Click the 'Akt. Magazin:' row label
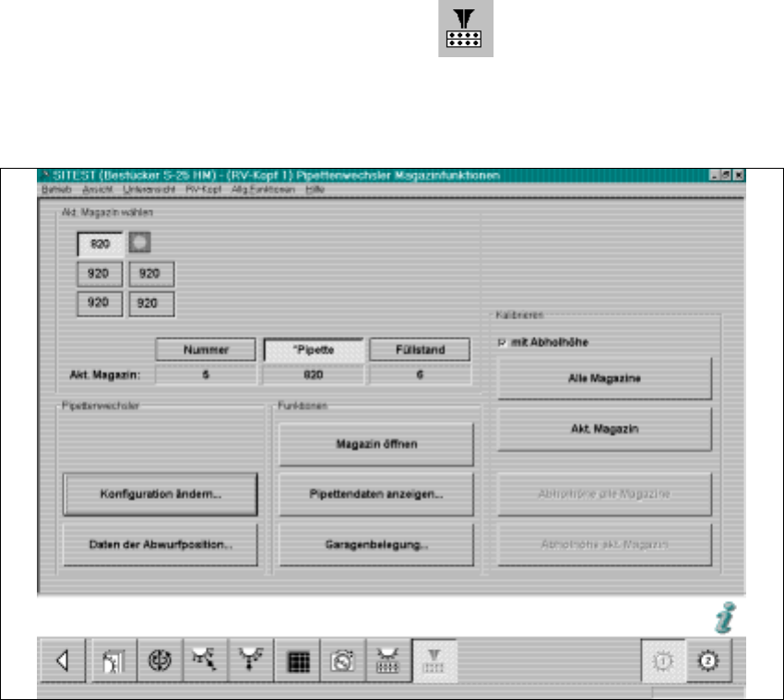Image resolution: width=784 pixels, height=700 pixels. (105, 375)
